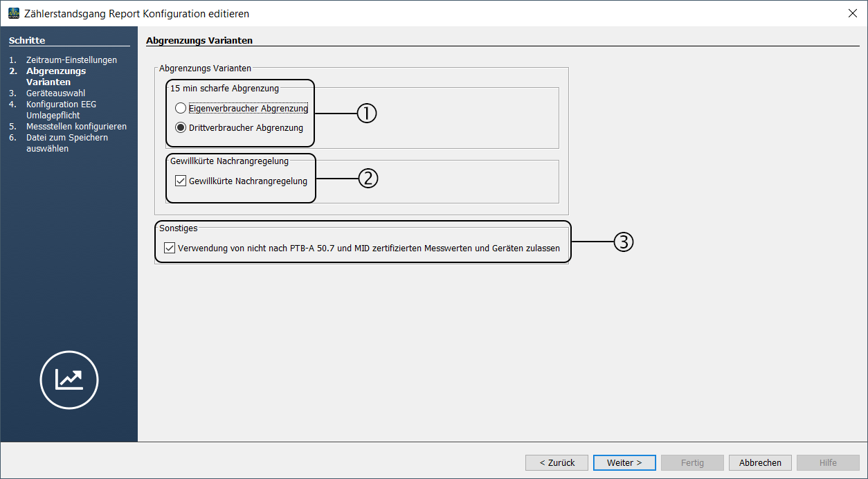
Task: Select step 5 Messstellen konfigurieren
Action: [x=76, y=127]
